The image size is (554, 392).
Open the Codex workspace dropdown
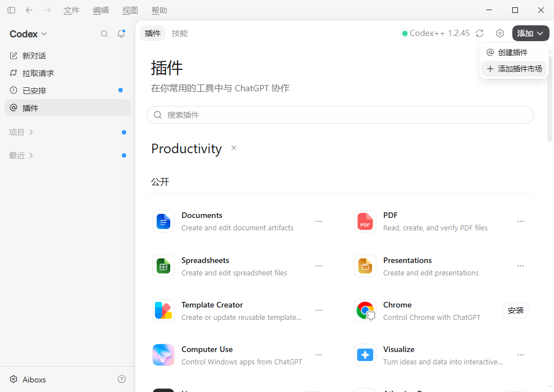[28, 34]
